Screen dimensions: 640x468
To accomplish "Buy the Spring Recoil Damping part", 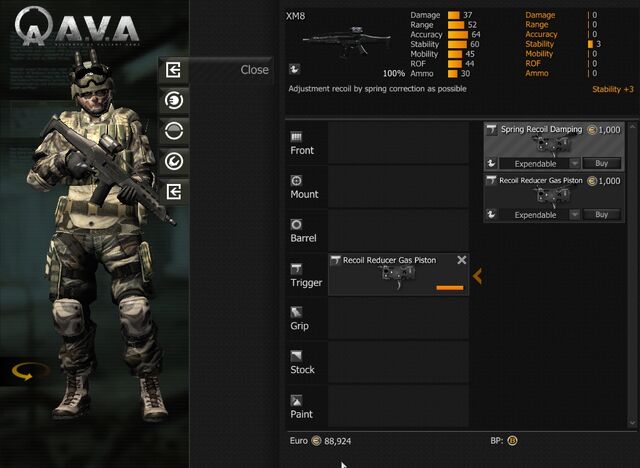I will click(602, 163).
